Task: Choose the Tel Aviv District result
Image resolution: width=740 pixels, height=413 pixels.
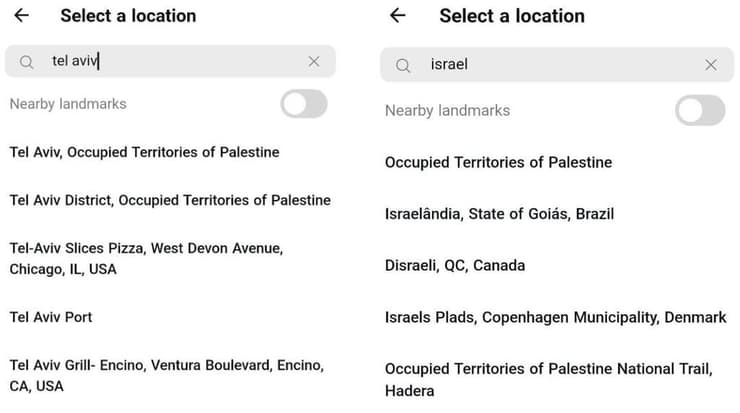Action: (x=169, y=200)
